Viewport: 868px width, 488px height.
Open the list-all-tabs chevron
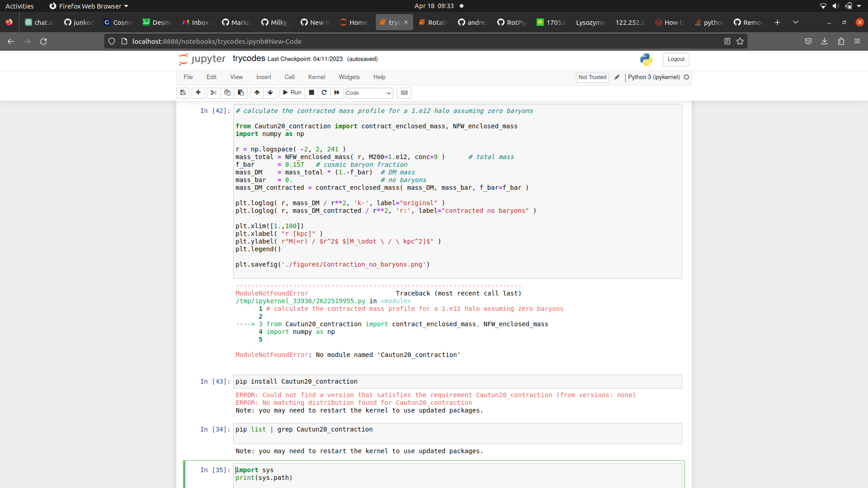pyautogui.click(x=795, y=22)
